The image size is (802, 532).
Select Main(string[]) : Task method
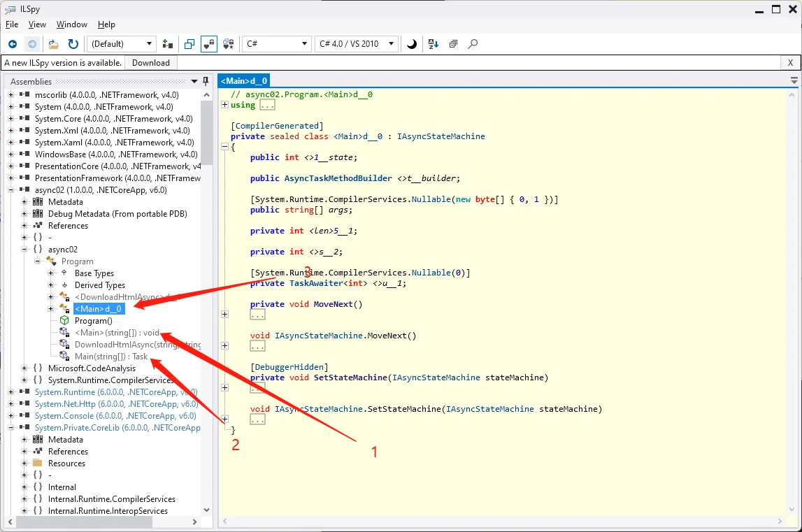(111, 357)
